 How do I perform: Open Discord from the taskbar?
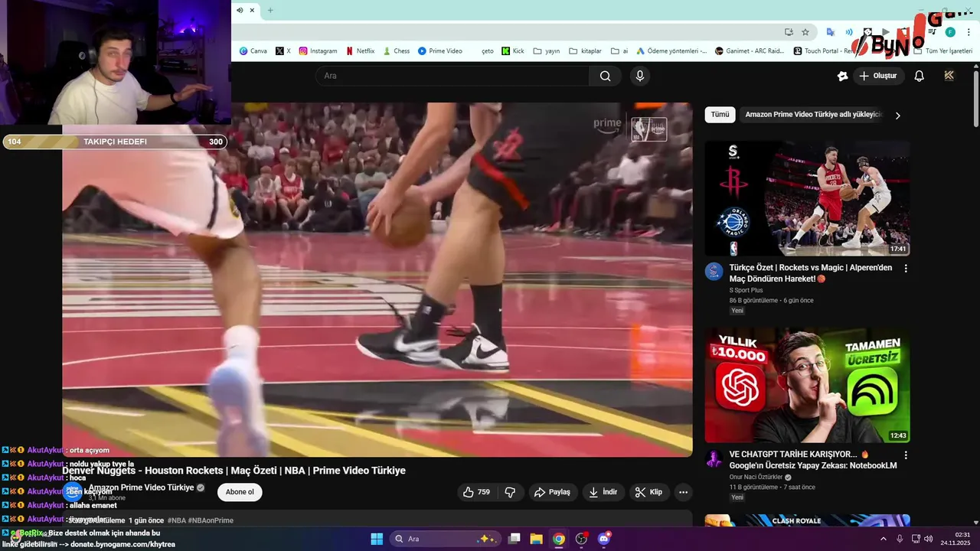[x=604, y=539]
